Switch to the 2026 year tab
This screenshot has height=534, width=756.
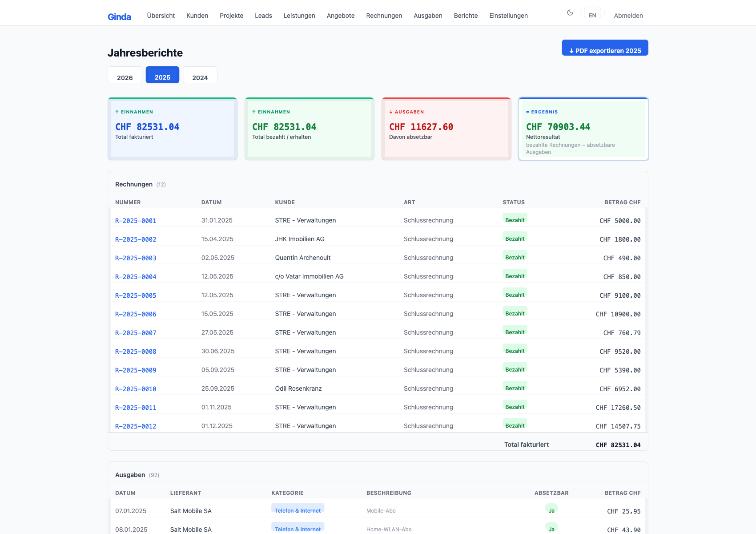(125, 75)
